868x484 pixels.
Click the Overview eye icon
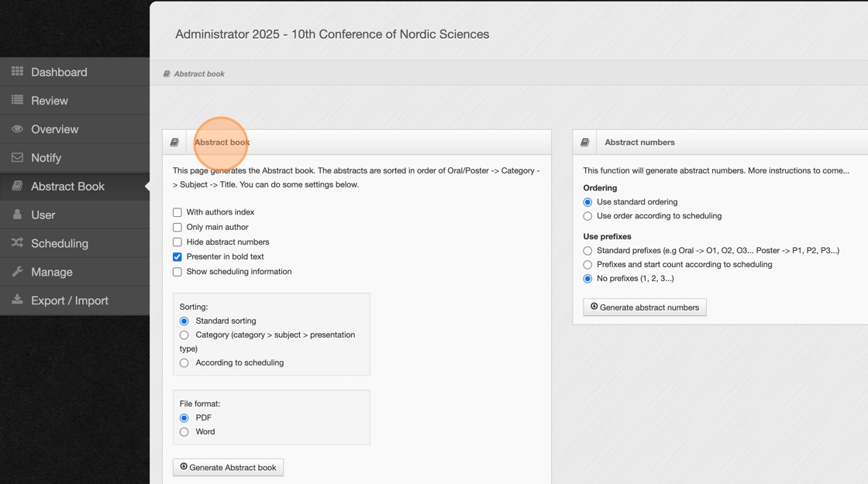[x=17, y=129]
